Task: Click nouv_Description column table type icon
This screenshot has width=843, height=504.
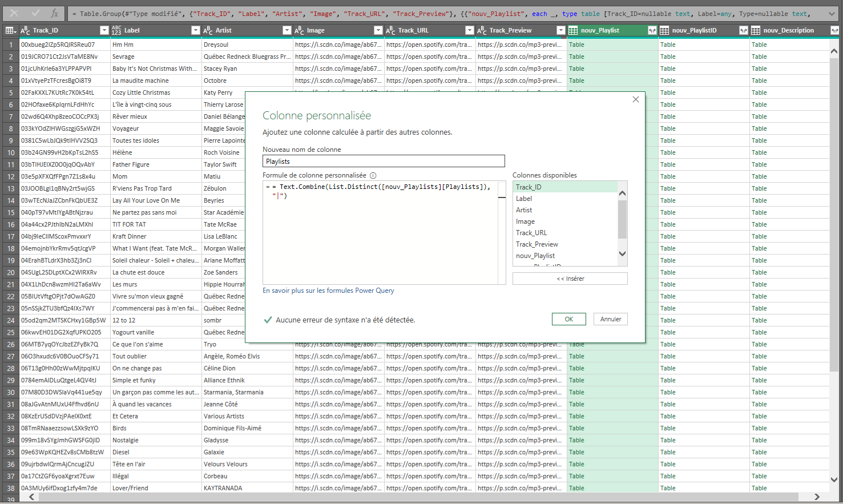Action: click(x=756, y=30)
